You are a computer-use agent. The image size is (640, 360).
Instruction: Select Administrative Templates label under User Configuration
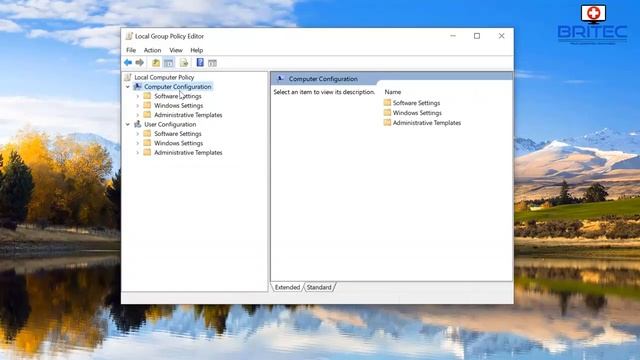click(188, 152)
